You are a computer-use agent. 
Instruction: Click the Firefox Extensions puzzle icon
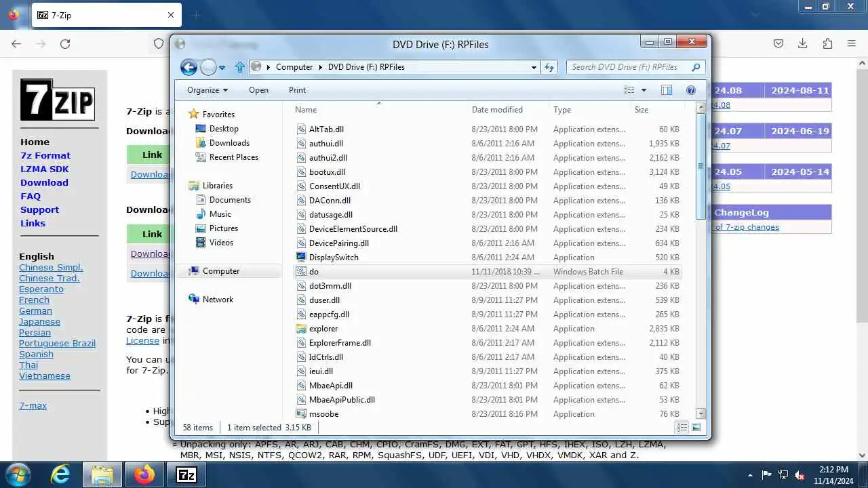827,43
